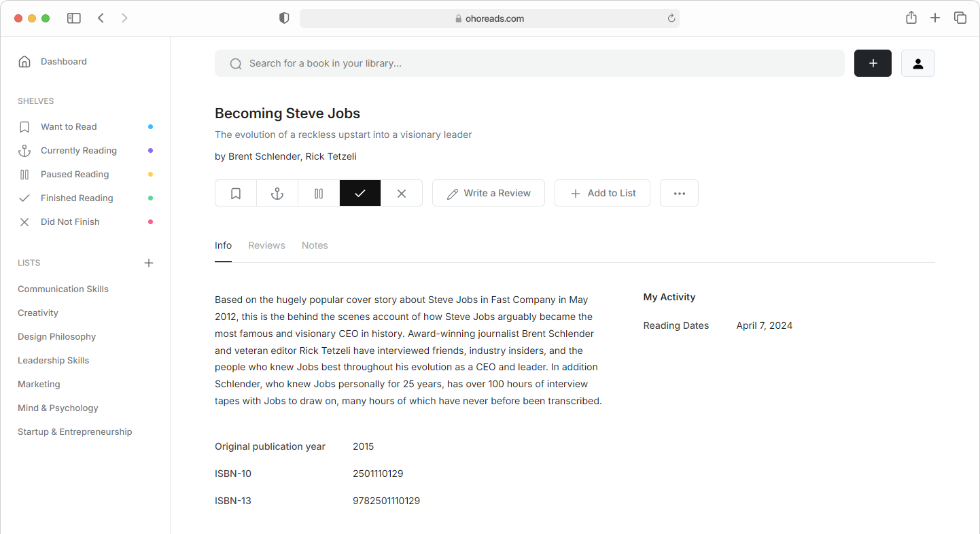Go forward with Safari's forward arrow
980x534 pixels.
click(124, 18)
